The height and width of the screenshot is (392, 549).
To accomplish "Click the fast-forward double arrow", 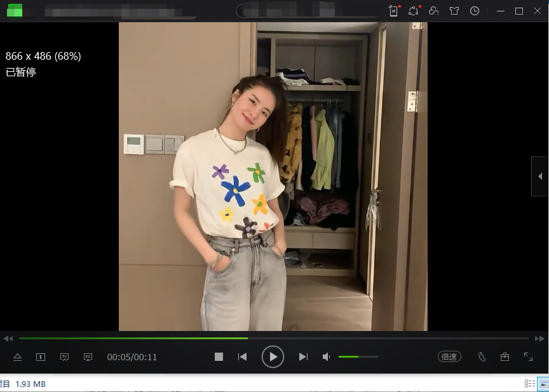I will coord(539,339).
